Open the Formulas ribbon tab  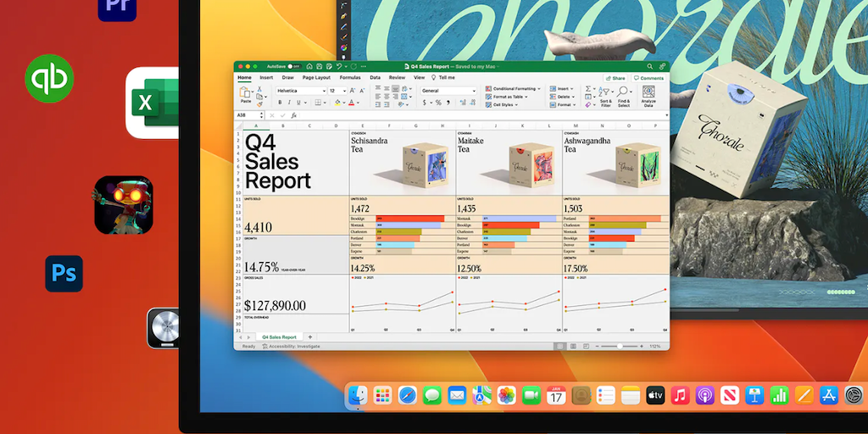click(350, 77)
